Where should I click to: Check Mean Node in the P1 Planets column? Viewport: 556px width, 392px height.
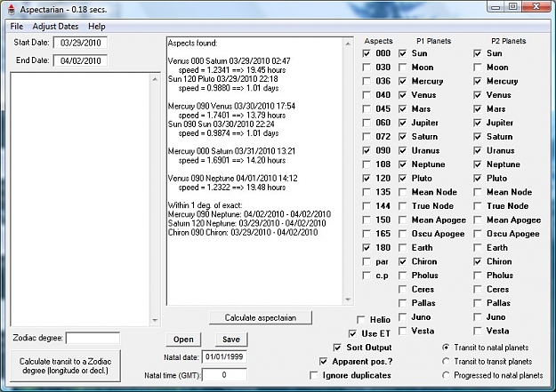[x=402, y=192]
